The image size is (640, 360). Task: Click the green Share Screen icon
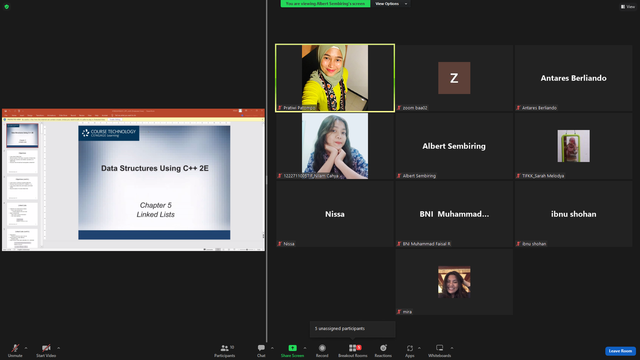pyautogui.click(x=292, y=348)
